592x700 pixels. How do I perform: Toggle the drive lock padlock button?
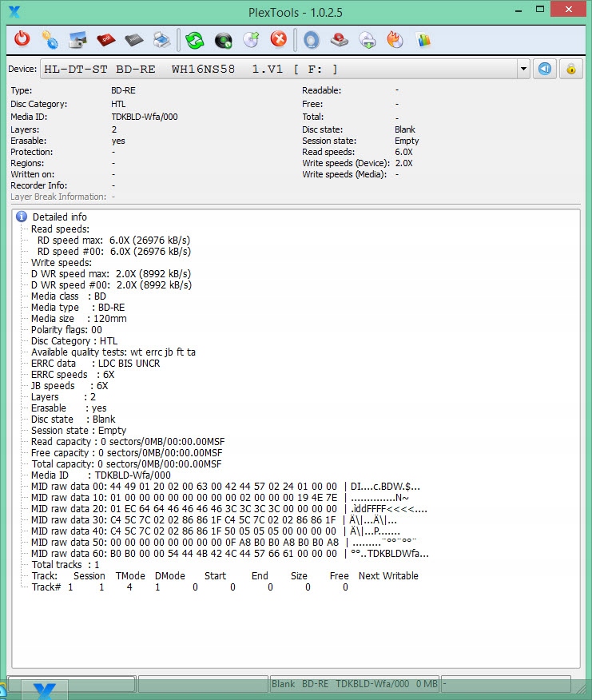pos(570,69)
